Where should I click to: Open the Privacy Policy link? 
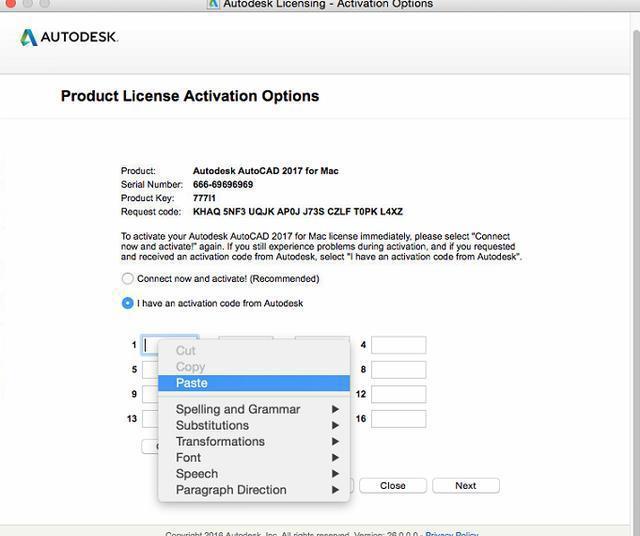point(451,534)
